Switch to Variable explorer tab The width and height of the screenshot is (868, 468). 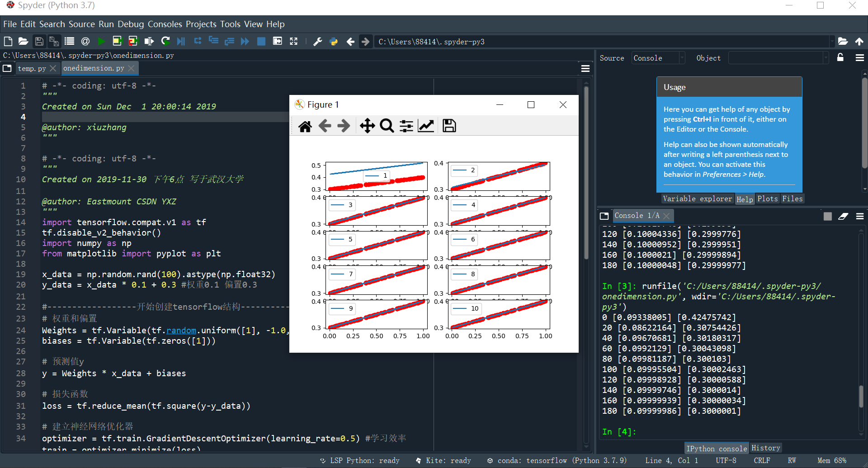pos(697,199)
